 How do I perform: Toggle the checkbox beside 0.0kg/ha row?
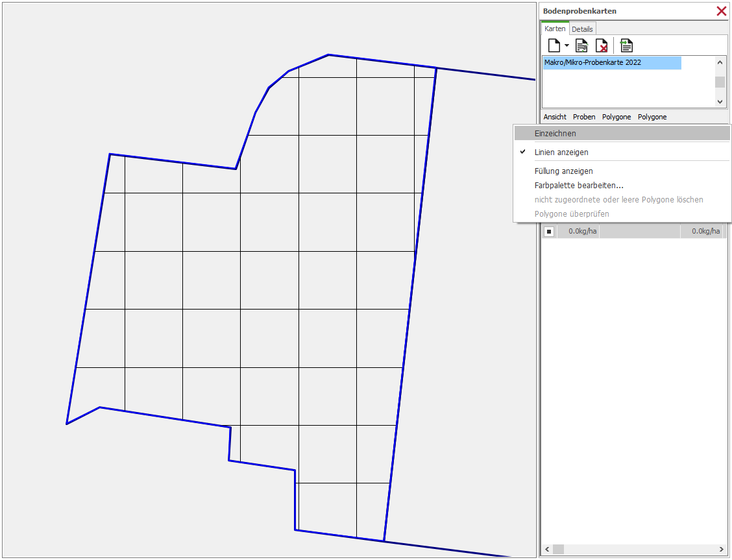549,231
